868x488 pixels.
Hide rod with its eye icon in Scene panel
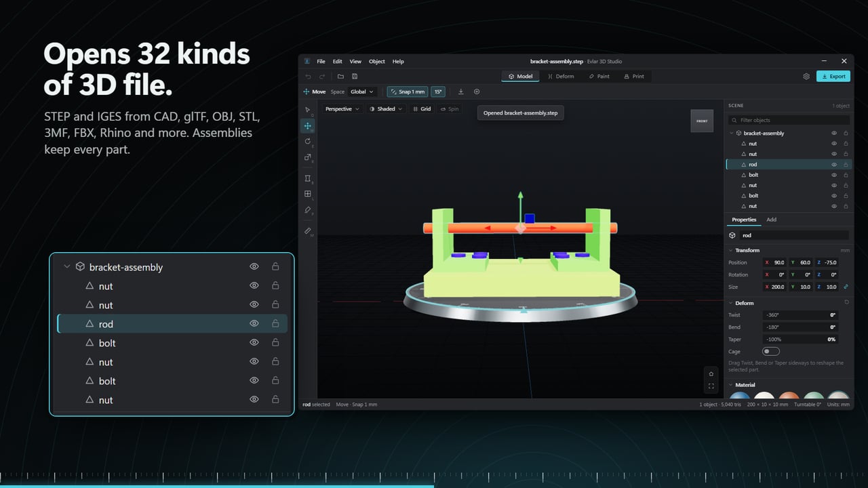click(x=834, y=165)
